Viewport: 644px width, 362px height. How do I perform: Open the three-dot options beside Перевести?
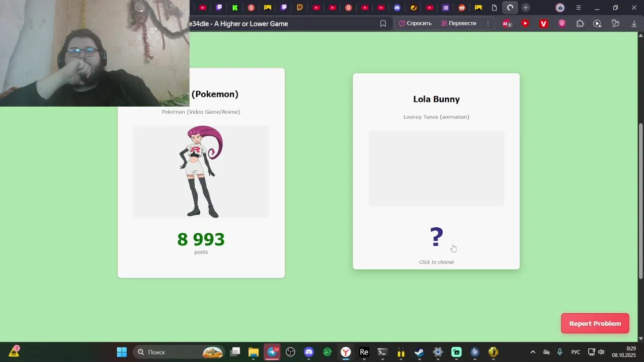(x=488, y=24)
